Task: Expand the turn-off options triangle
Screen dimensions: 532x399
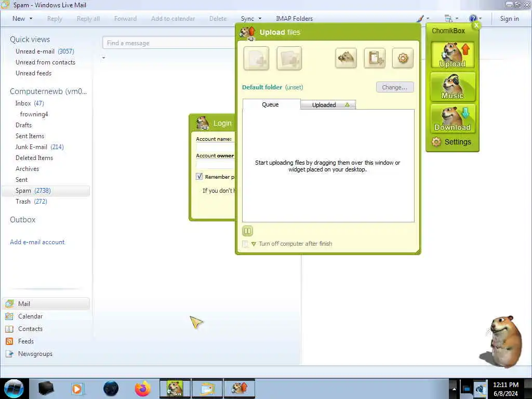Action: (254, 244)
